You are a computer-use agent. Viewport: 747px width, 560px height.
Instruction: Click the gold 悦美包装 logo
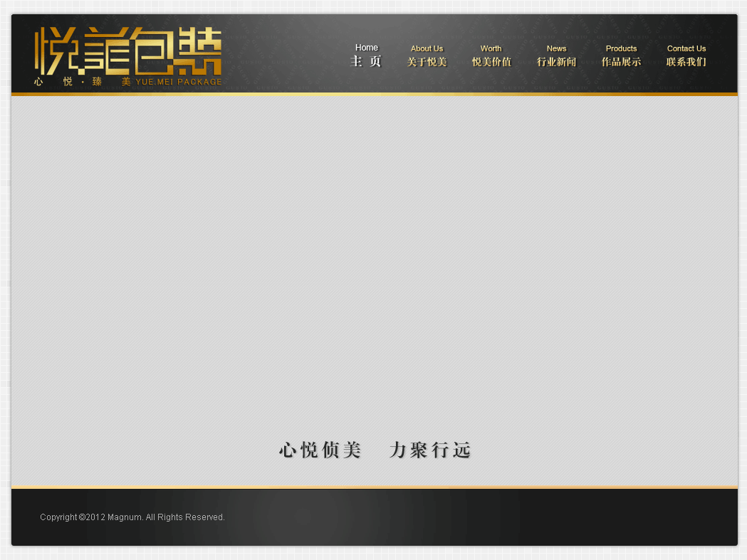point(128,50)
